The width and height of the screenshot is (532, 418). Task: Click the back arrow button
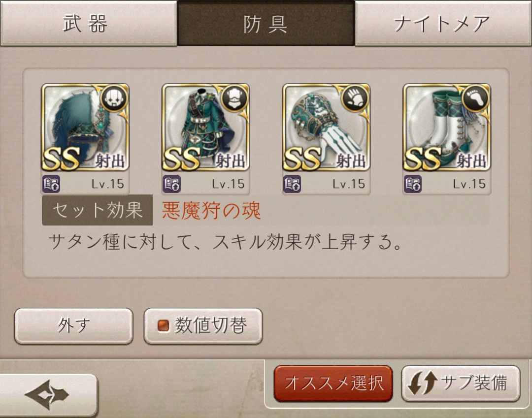pos(48,394)
